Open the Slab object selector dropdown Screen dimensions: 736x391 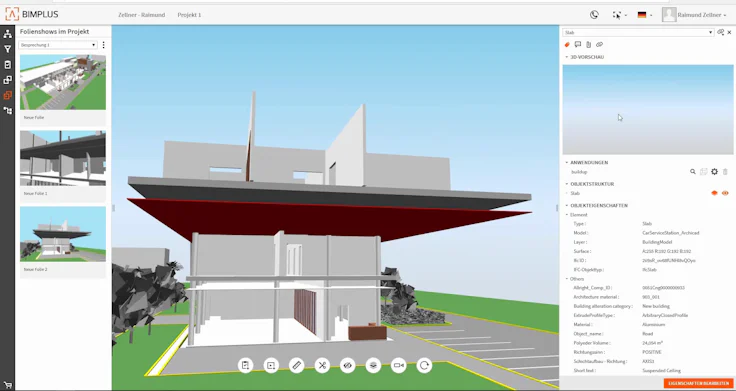coord(638,32)
